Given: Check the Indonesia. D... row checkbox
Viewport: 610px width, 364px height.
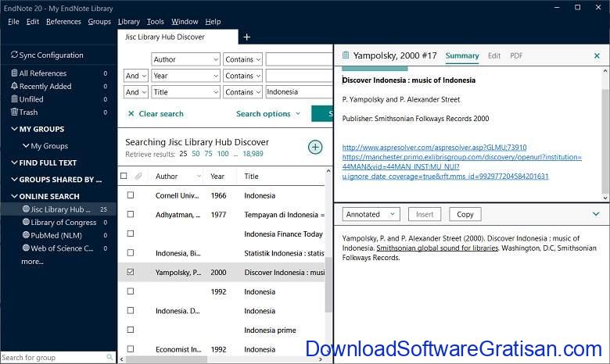Looking at the screenshot, I should [131, 310].
